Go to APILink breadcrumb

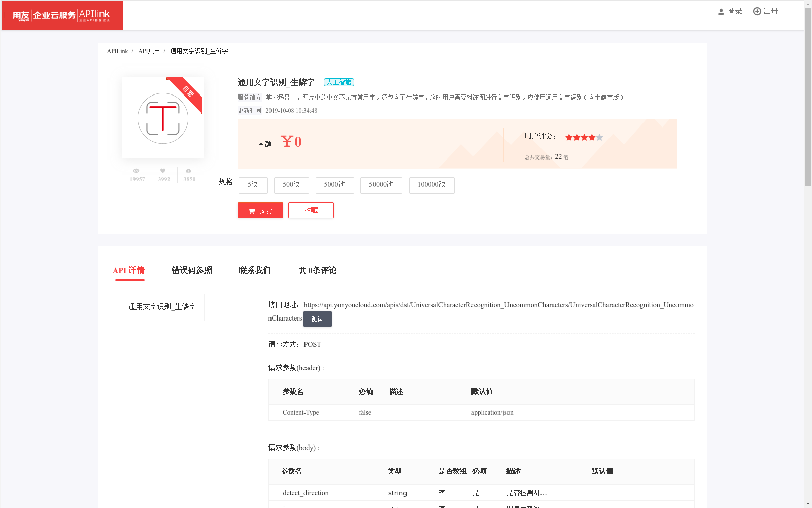point(117,51)
